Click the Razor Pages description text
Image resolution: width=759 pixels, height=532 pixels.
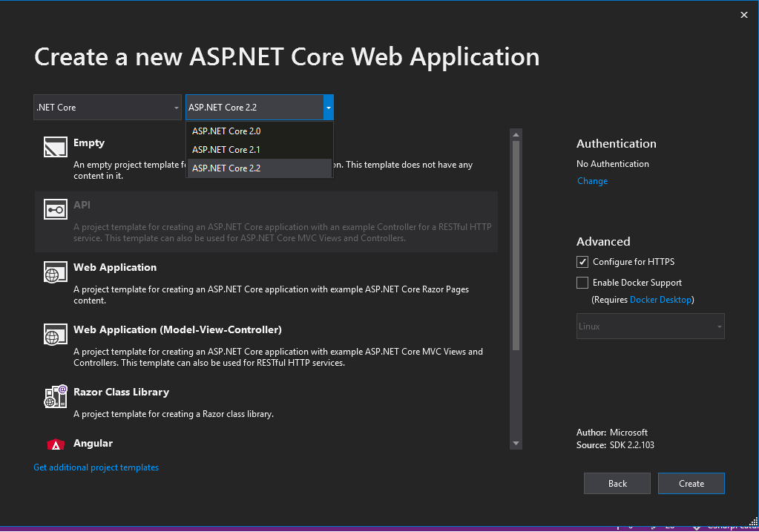(272, 295)
